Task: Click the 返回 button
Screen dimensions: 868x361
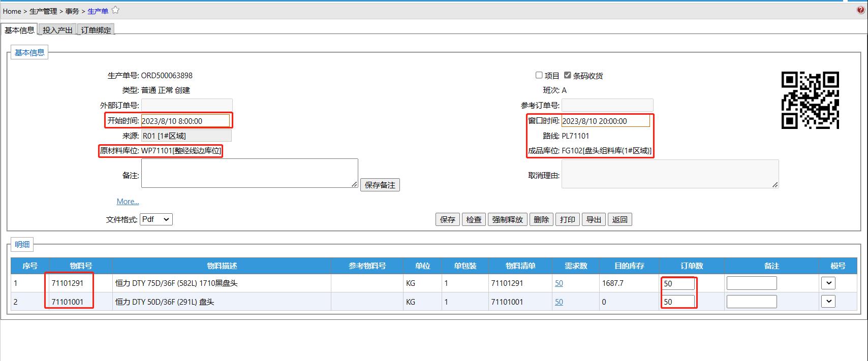Action: tap(619, 219)
